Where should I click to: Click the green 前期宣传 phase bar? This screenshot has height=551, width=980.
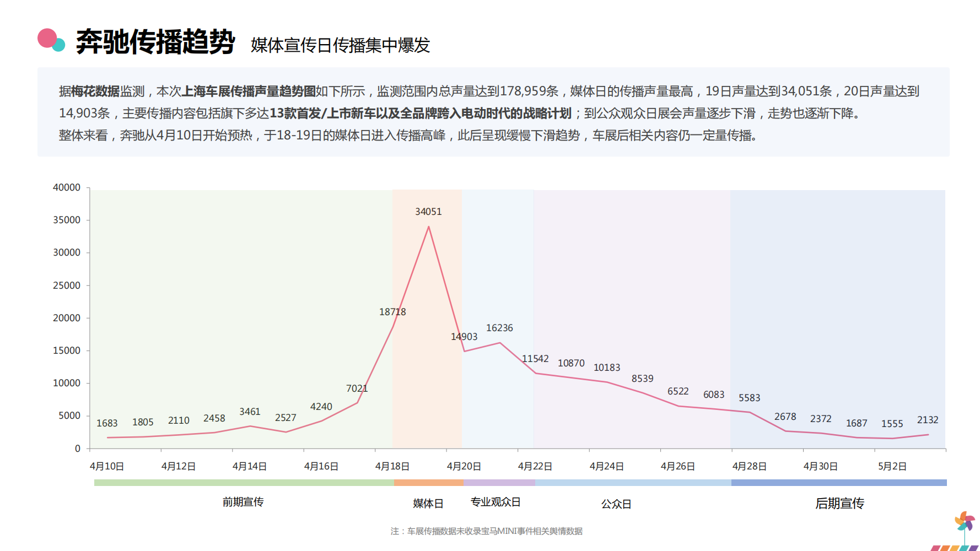click(x=244, y=483)
